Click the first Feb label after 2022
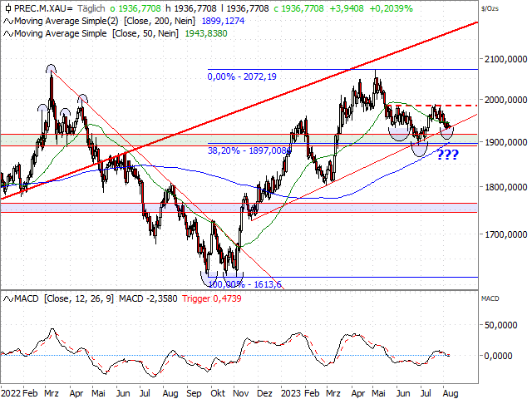532x399 pixels. point(30,393)
